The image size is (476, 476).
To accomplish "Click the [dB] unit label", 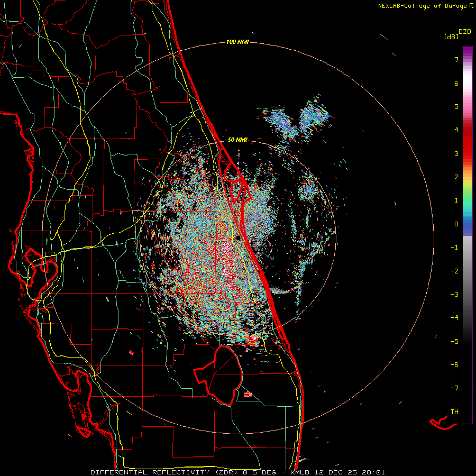I will (452, 36).
